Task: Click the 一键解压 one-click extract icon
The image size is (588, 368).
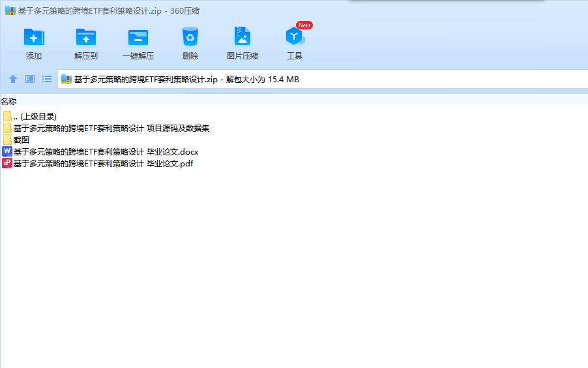Action: (138, 37)
